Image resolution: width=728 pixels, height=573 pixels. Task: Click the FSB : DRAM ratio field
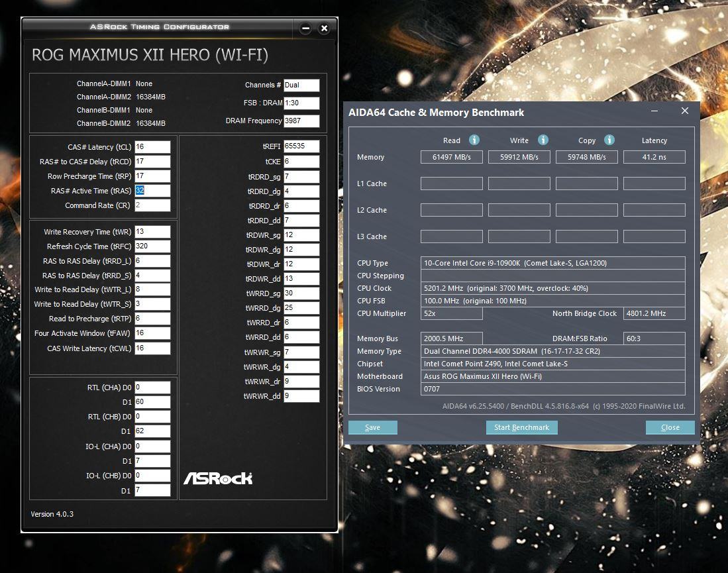pos(301,103)
